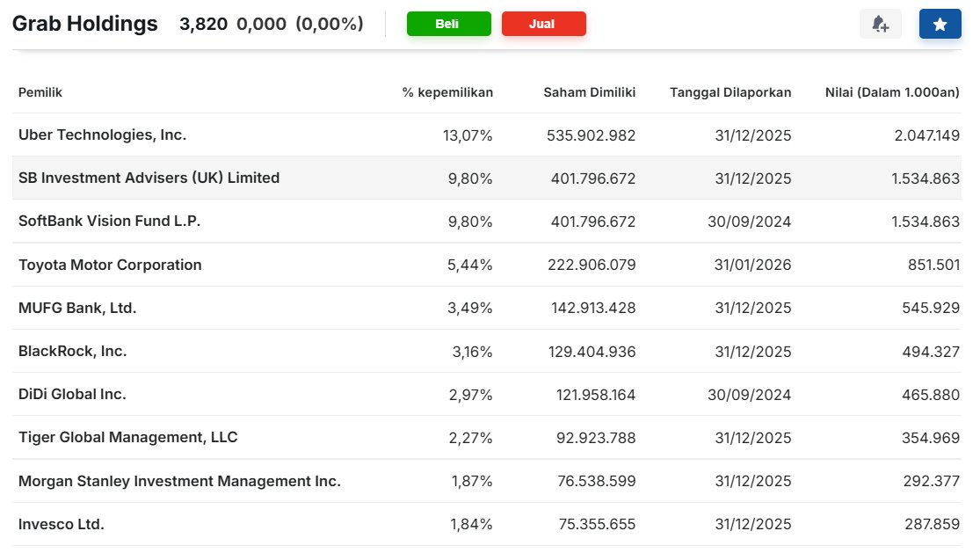Click the 76.538.599 shares value
Viewport: 980px width, 553px height.
pos(597,481)
